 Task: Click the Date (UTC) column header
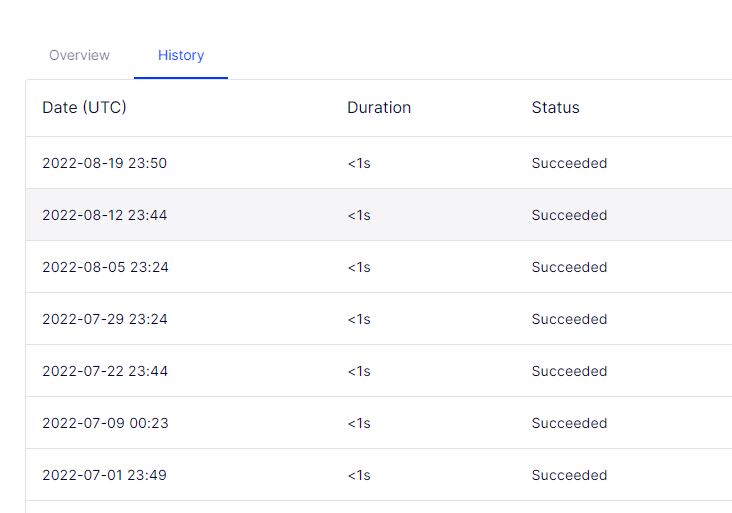pyautogui.click(x=84, y=107)
